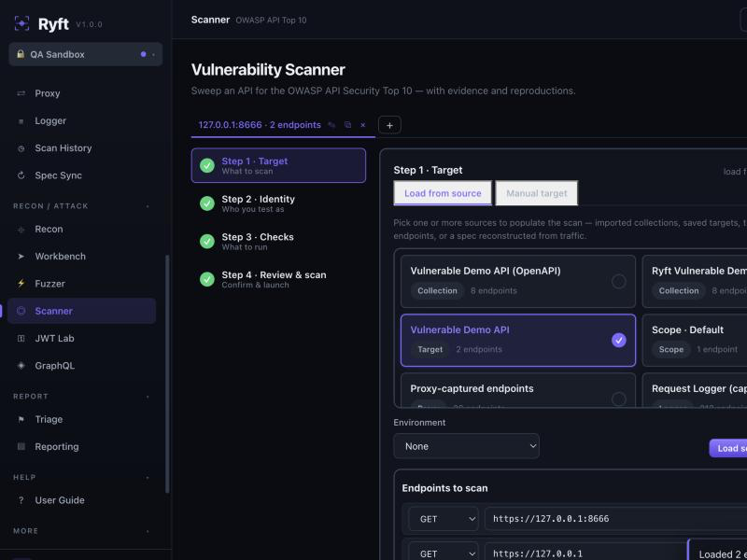
Task: Click the Step 3 green checkmark icon
Action: coord(207,241)
